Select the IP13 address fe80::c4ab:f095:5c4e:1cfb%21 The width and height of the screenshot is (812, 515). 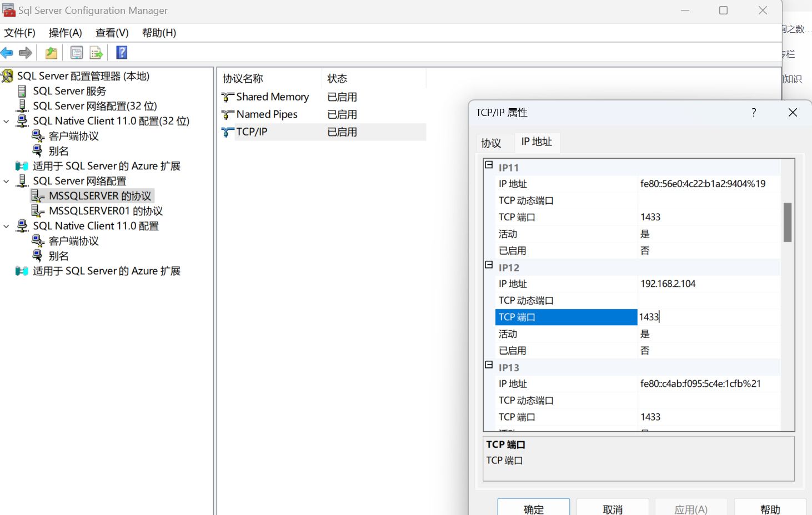(x=700, y=383)
